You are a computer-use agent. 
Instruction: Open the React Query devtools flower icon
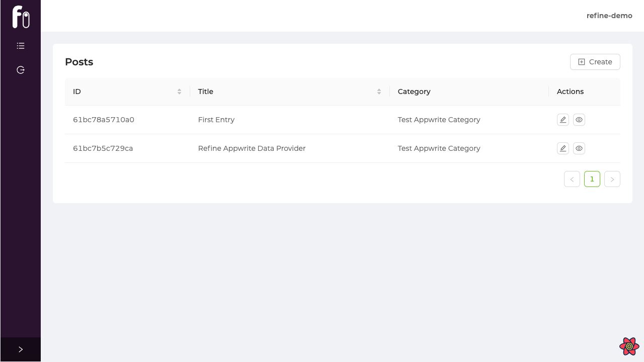coord(629,346)
